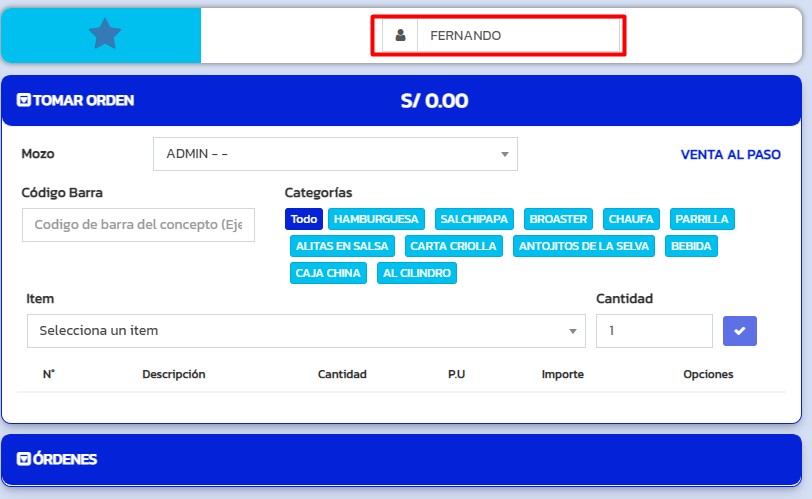Click the VENTA AL PASO link
The width and height of the screenshot is (812, 499).
click(730, 155)
